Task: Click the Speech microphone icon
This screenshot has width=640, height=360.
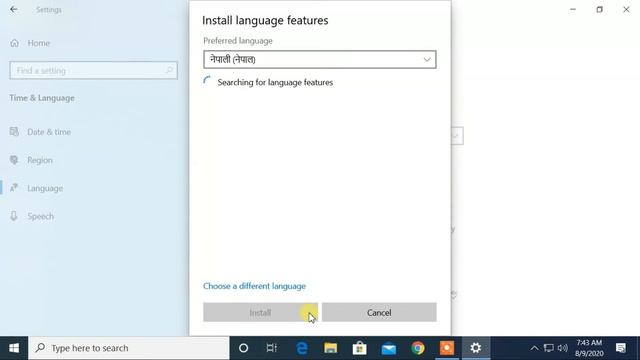Action: pos(14,216)
